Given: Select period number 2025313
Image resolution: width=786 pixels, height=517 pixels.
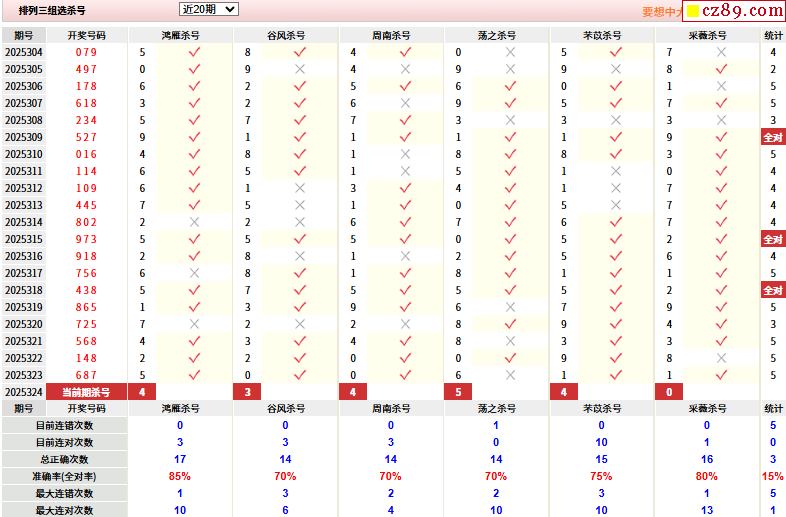Looking at the screenshot, I should (24, 205).
